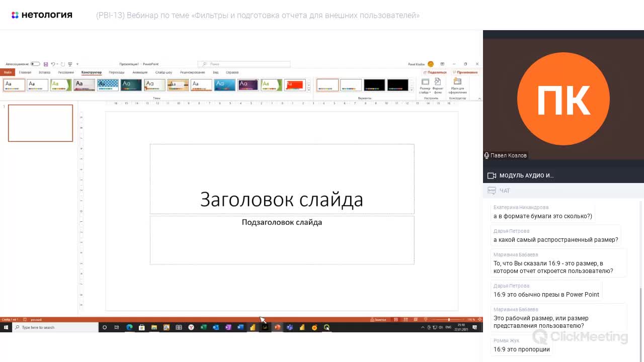Open PowerPoint from the taskbar
Screen dimensions: 644x362
pyautogui.click(x=277, y=327)
